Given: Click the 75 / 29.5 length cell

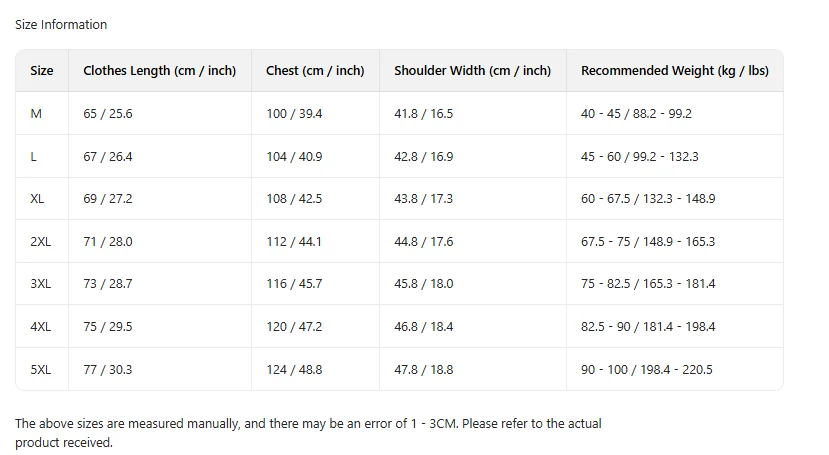Looking at the screenshot, I should click(x=108, y=327).
